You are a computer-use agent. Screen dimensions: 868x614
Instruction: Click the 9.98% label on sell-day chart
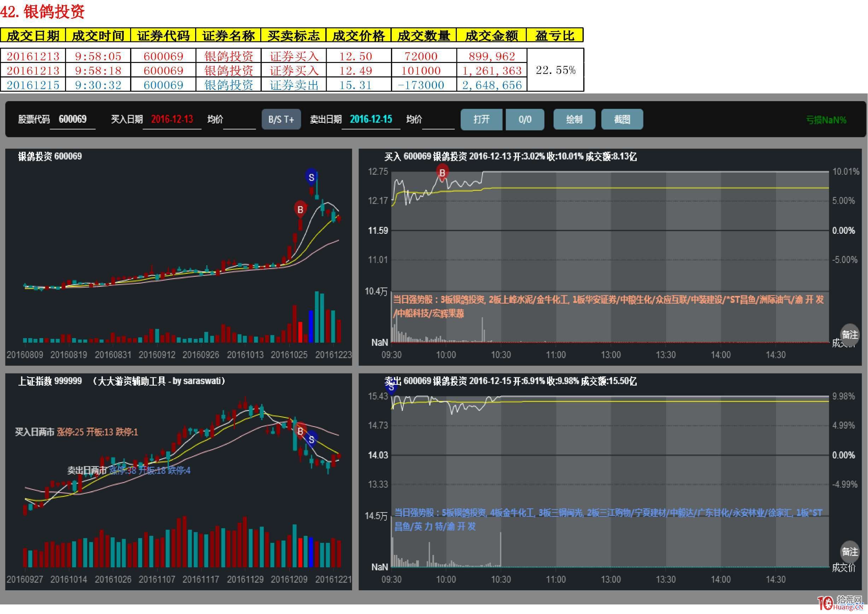coord(843,396)
